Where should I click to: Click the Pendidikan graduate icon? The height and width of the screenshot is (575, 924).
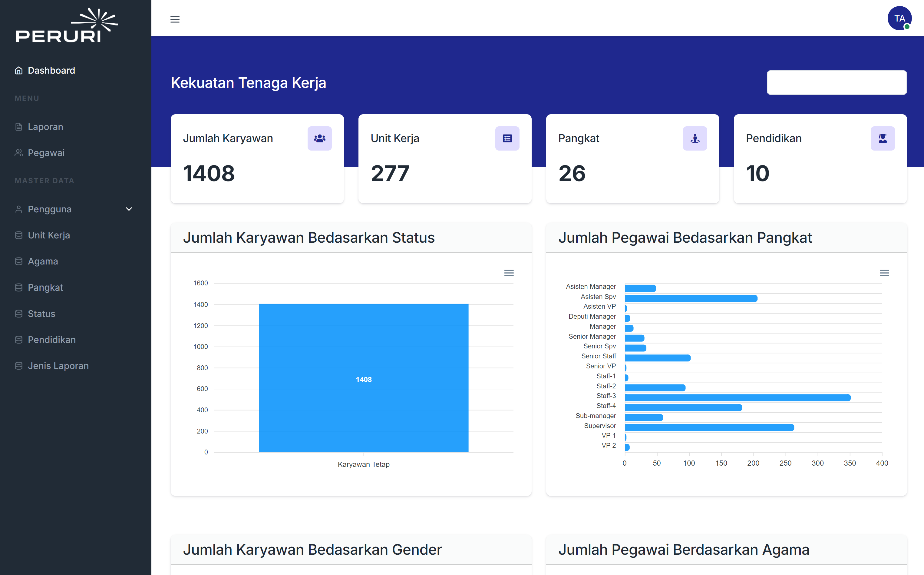tap(883, 138)
